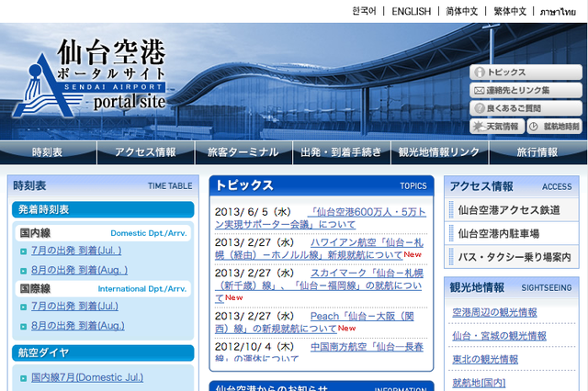Open domestic 8月の出発 到着(Aug.) link
Screen dimensions: 588x391
(79, 270)
